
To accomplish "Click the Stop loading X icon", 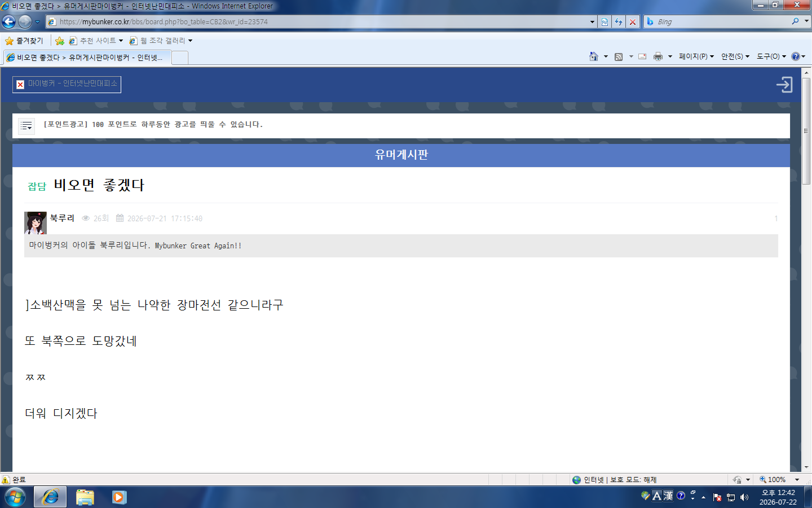I will (633, 22).
